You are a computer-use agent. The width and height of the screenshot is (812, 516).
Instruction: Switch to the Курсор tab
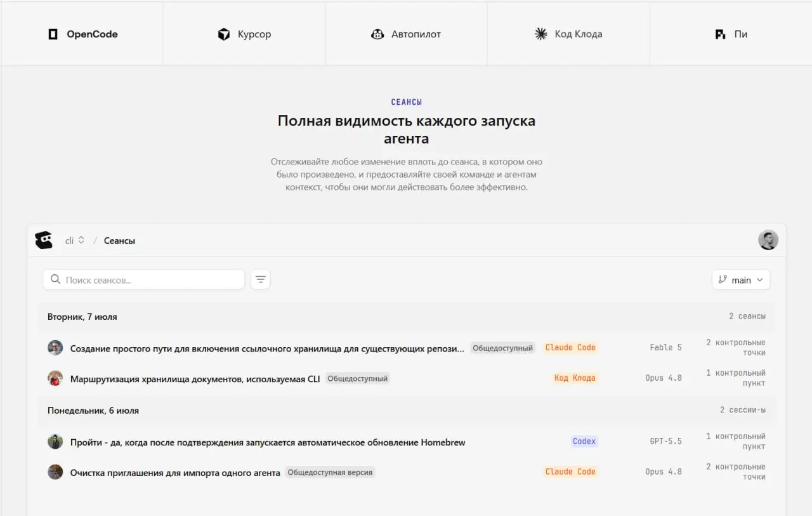[244, 34]
